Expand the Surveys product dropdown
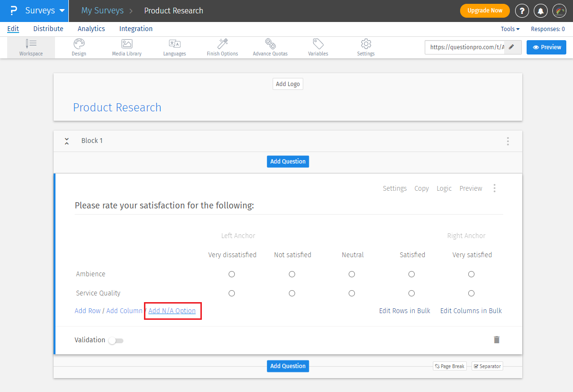The width and height of the screenshot is (573, 392). [x=62, y=11]
